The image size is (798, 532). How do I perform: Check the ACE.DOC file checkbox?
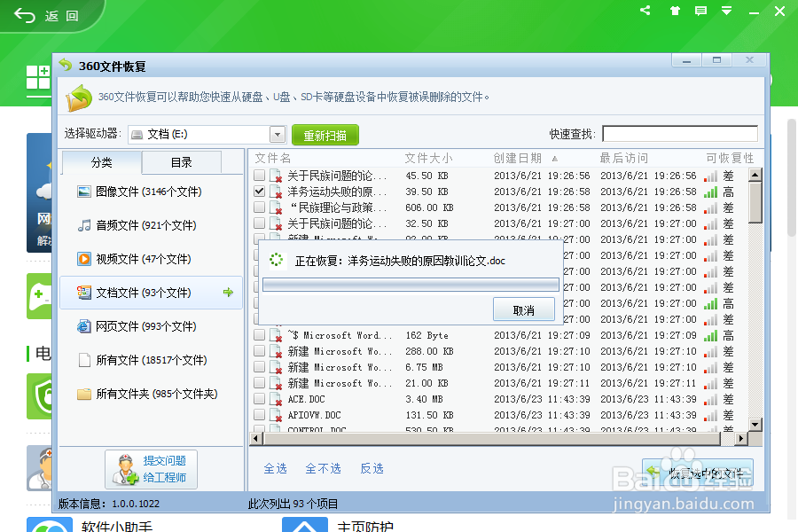point(259,399)
